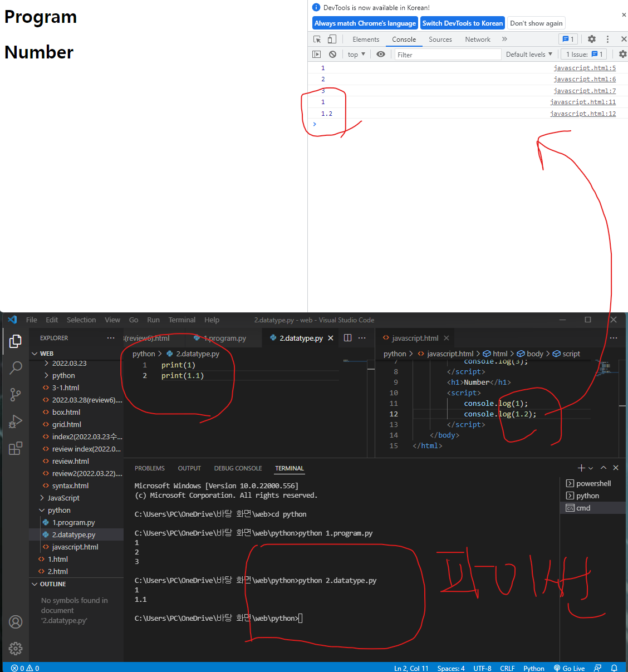Clear the DevTools console
The width and height of the screenshot is (628, 672).
332,54
